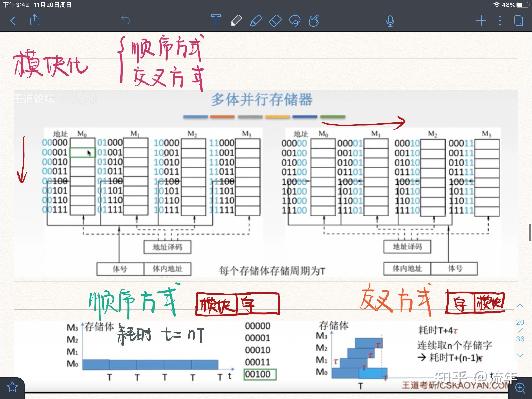The image size is (532, 399).
Task: Tap the left 地址译码 box
Action: coord(167,247)
